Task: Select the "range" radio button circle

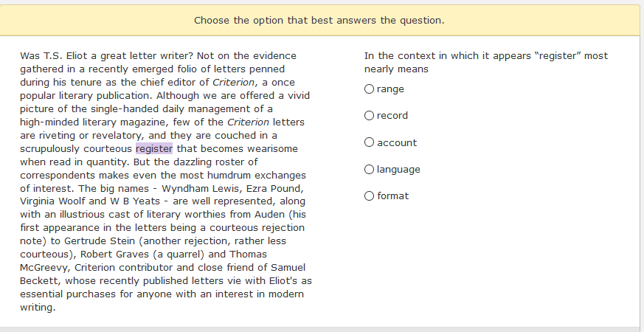Action: 369,89
